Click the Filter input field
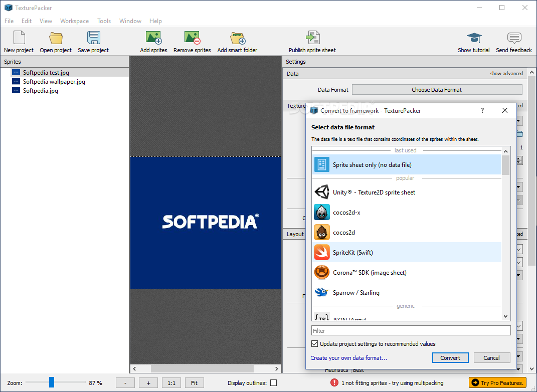This screenshot has width=537, height=392. coord(411,330)
